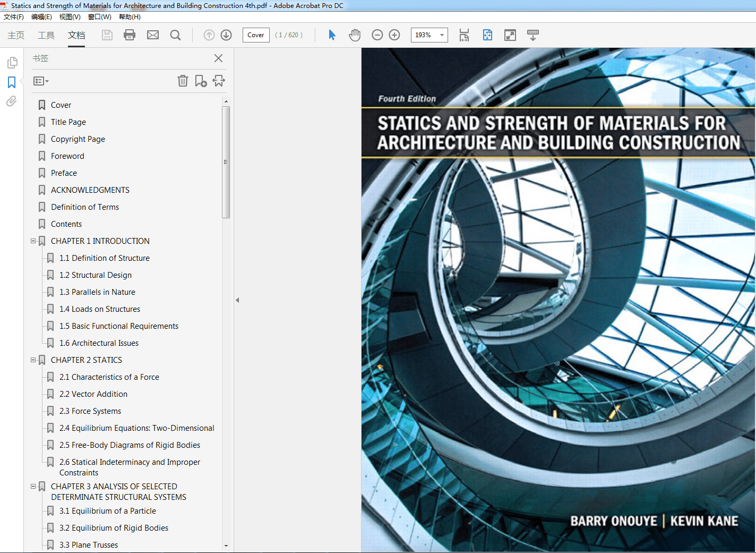Open 3.1 Equilibrium of a Particle bookmark
Screen dimensions: 756x553
click(108, 511)
